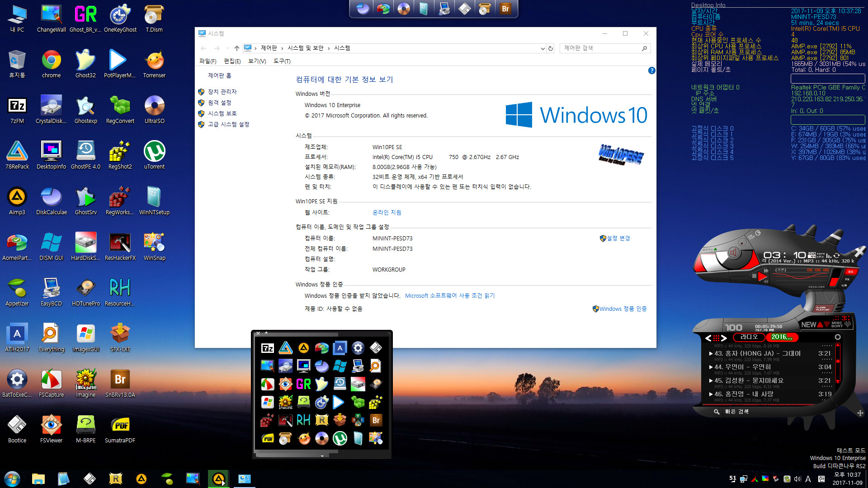
Task: Click the volume icon in system tray
Action: pos(797,479)
